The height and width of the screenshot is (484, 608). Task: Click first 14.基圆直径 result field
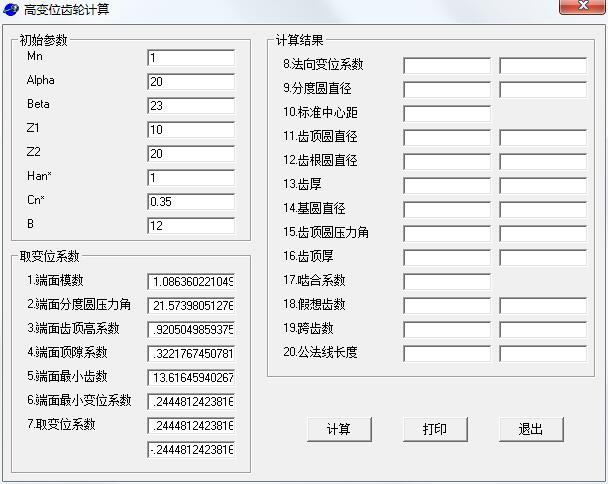[447, 210]
